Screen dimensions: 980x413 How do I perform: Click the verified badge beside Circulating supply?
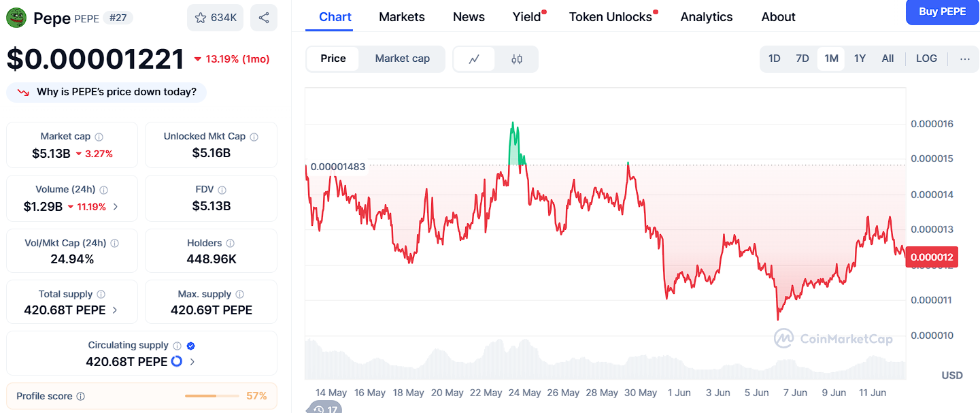[191, 346]
